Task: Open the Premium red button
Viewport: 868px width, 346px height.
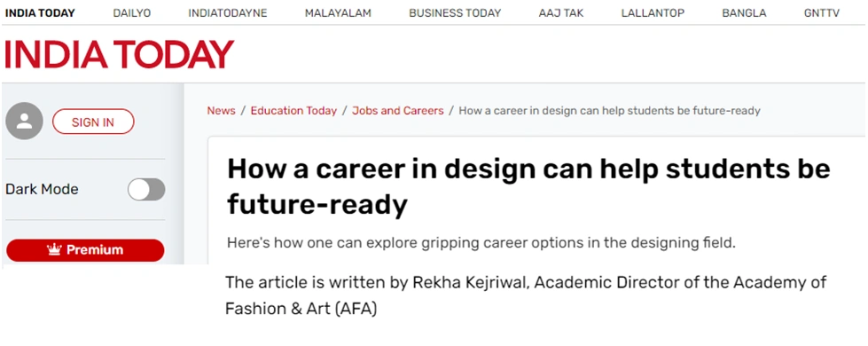Action: click(85, 250)
